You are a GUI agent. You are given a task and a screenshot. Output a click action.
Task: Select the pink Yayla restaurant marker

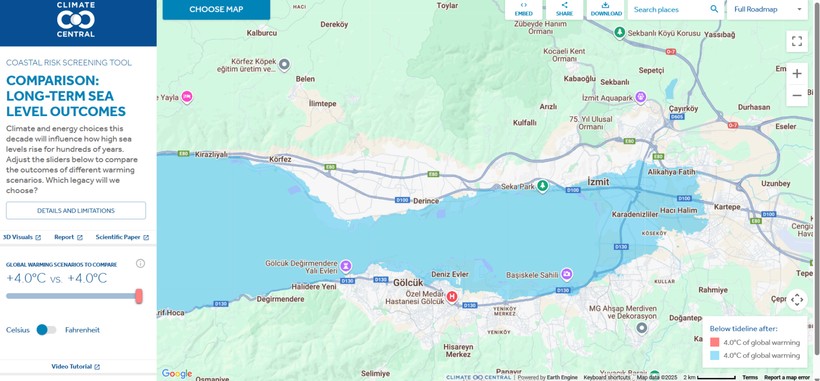tap(187, 96)
